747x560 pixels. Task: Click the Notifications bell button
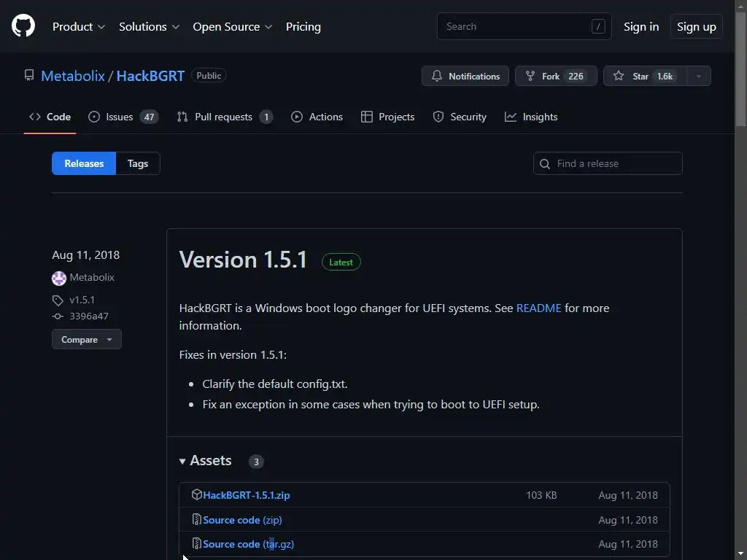pyautogui.click(x=465, y=76)
